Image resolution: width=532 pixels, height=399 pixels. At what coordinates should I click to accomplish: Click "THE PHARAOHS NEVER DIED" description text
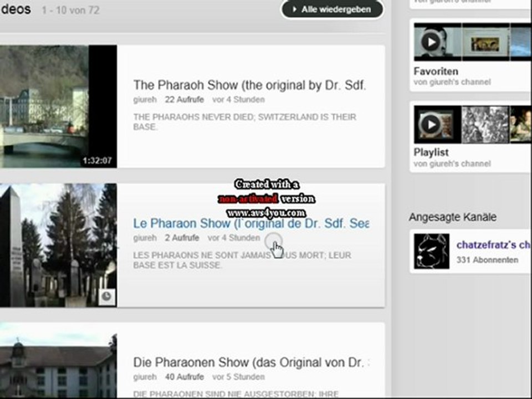(x=244, y=122)
